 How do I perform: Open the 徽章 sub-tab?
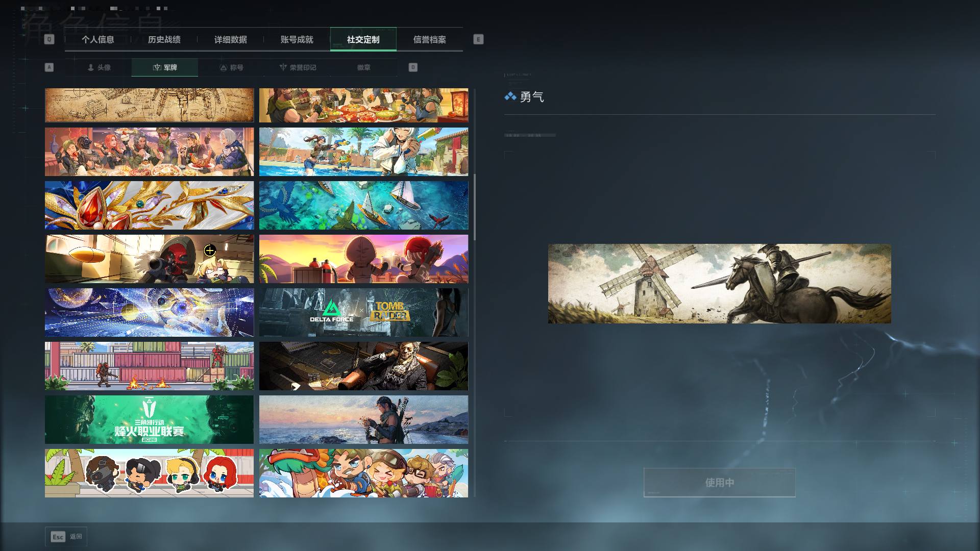(x=364, y=67)
